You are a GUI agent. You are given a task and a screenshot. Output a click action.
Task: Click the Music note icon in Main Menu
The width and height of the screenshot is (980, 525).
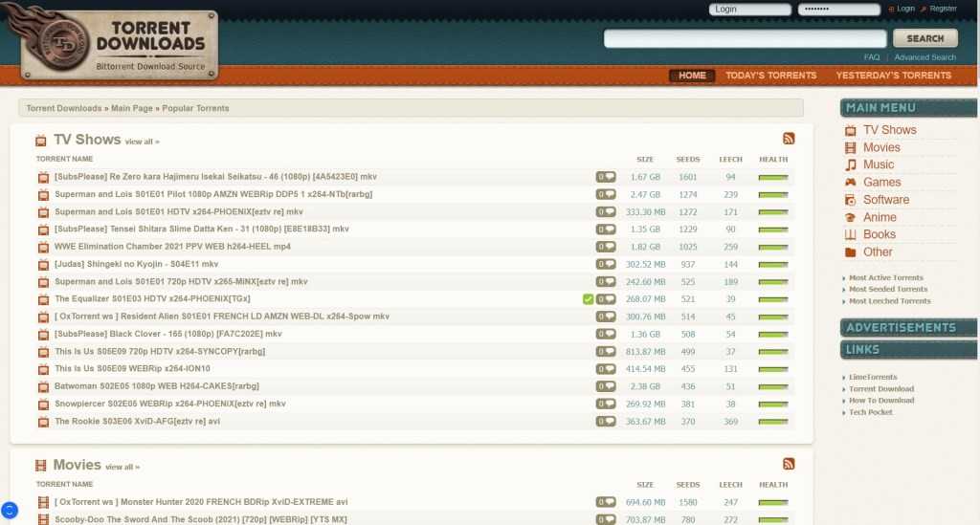click(x=850, y=164)
